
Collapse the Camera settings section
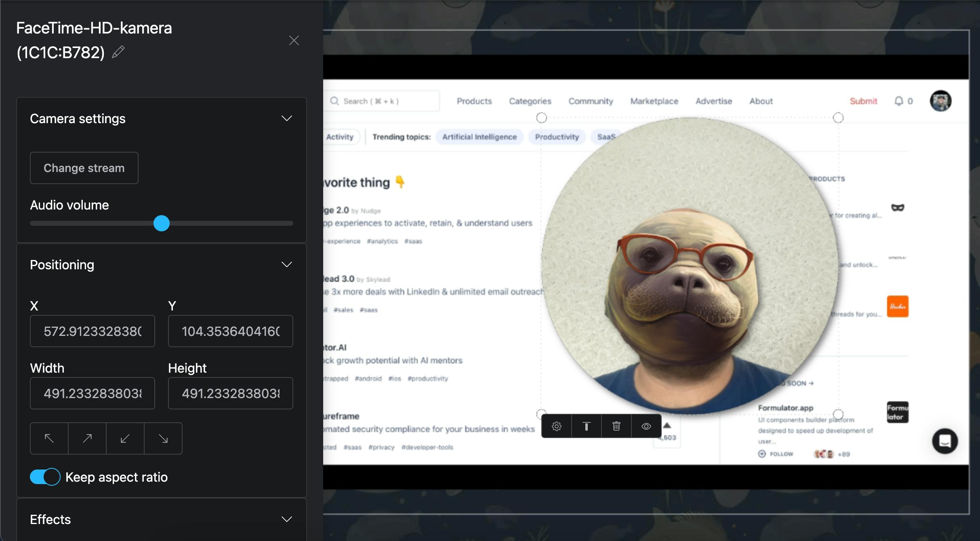pos(286,119)
